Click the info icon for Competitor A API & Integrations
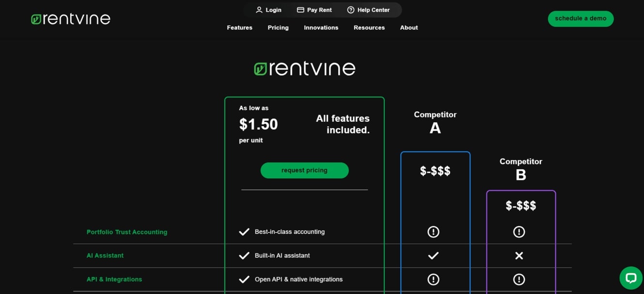 click(433, 279)
